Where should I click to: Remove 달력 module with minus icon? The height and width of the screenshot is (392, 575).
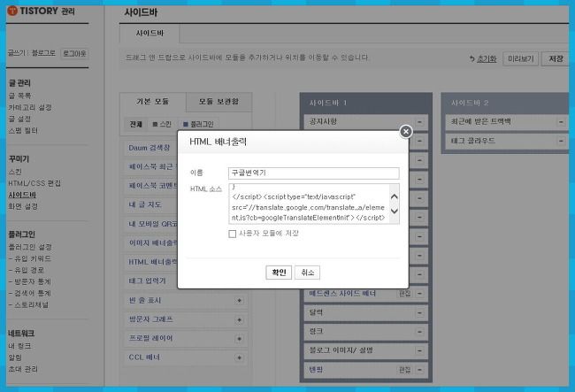point(419,312)
